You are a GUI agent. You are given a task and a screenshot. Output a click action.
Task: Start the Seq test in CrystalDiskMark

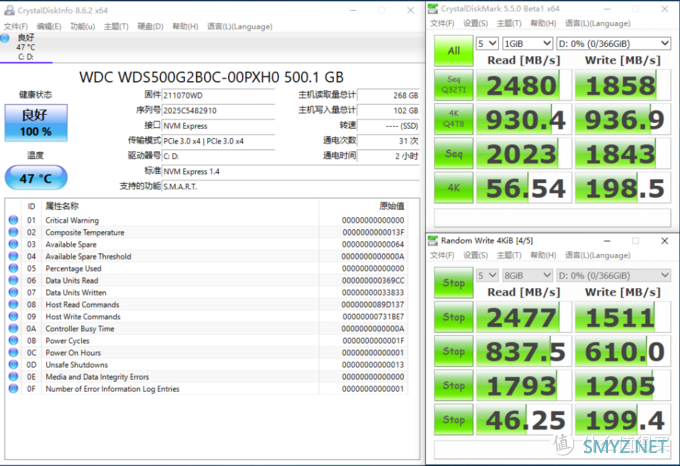tap(454, 153)
